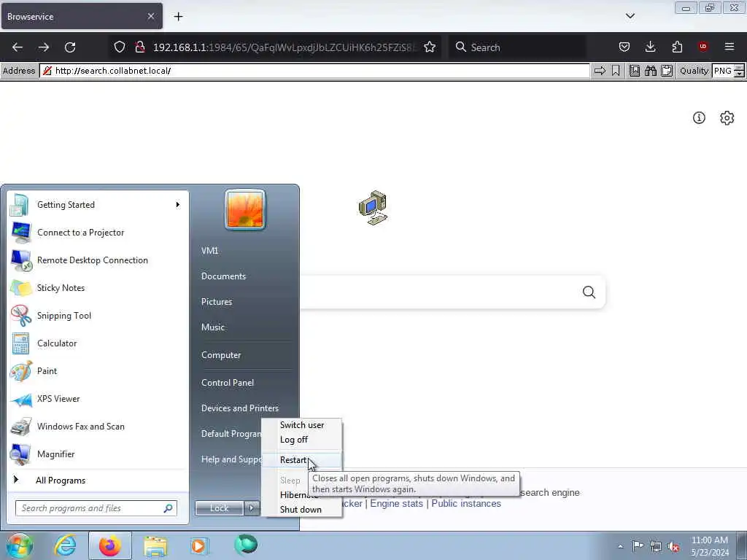This screenshot has height=560, width=747.
Task: Click the shield tracking protection icon
Action: point(120,47)
